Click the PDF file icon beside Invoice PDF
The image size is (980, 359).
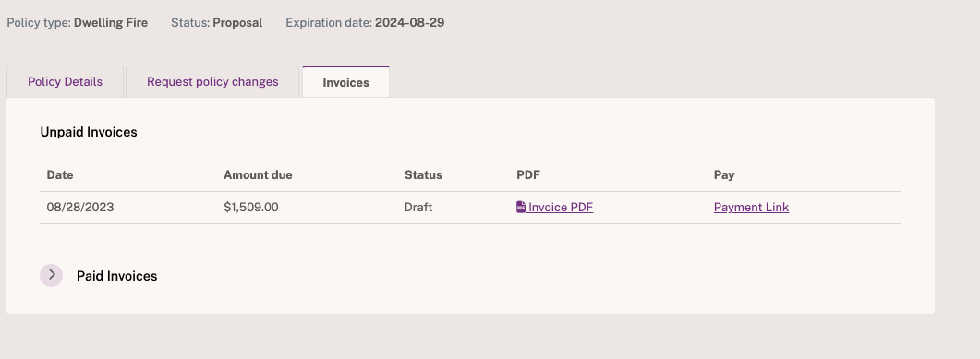pos(521,208)
